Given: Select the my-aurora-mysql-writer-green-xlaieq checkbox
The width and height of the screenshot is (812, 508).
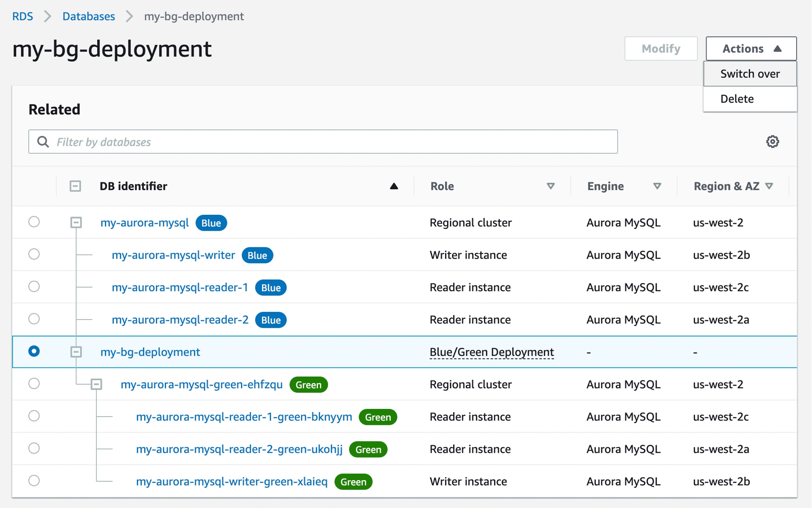Looking at the screenshot, I should coord(34,481).
